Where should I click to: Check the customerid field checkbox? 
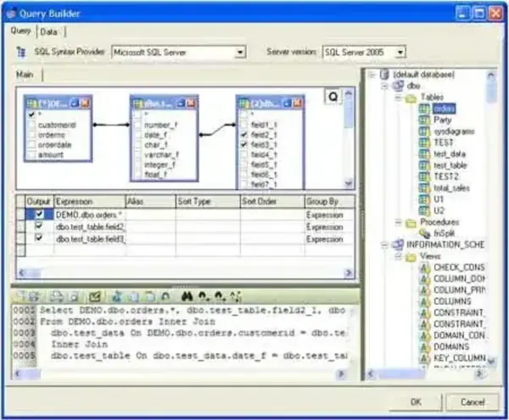pos(31,125)
